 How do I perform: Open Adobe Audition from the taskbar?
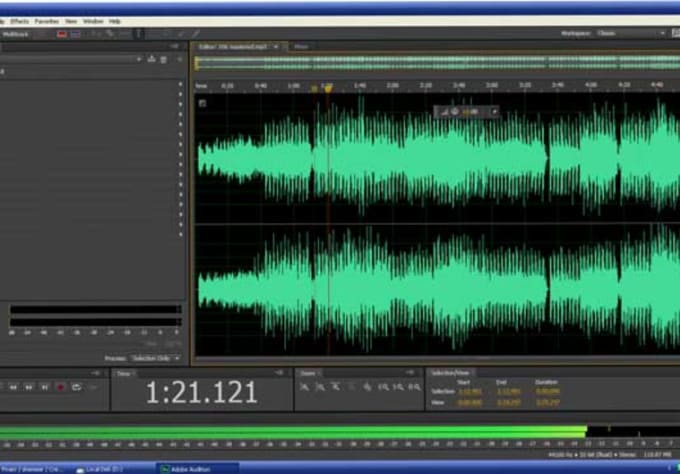click(197, 469)
